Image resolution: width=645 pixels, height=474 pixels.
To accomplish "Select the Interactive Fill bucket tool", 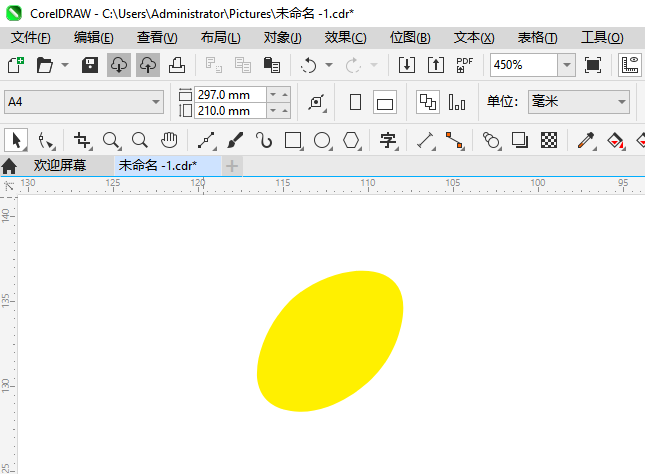I will tap(615, 140).
